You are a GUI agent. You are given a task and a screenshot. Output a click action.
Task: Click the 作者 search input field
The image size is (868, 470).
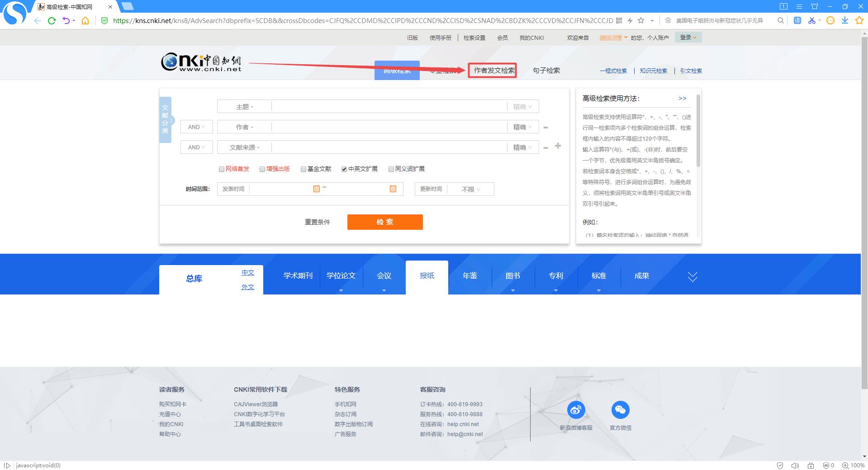pos(389,127)
